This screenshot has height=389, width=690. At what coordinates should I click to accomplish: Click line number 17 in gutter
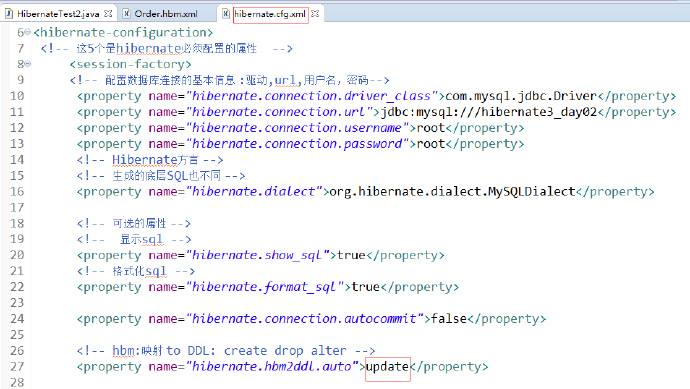[17, 207]
